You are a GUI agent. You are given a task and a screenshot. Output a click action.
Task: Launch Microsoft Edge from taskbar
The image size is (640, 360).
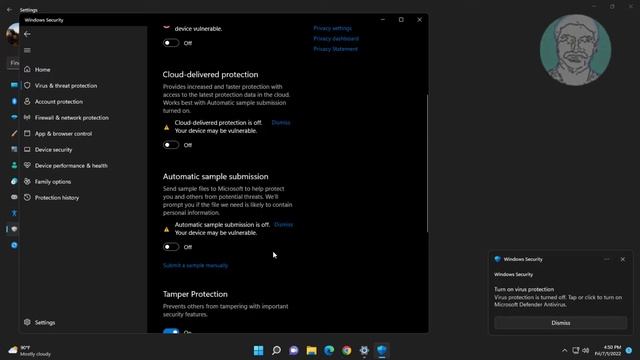pyautogui.click(x=329, y=351)
